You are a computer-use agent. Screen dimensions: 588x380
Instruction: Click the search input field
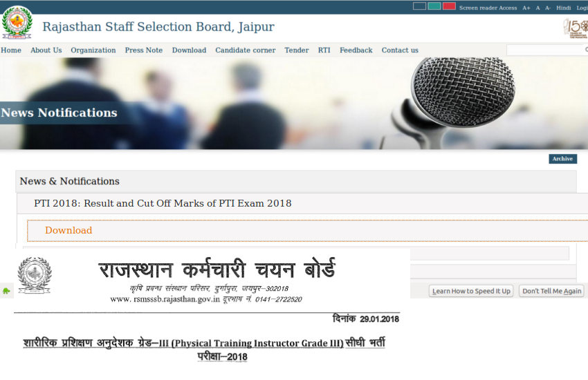pyautogui.click(x=546, y=50)
